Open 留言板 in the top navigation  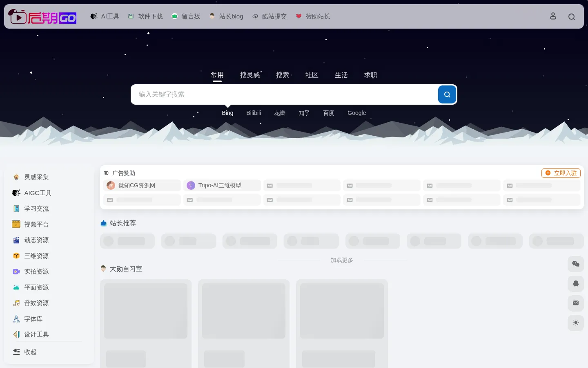[x=186, y=16]
